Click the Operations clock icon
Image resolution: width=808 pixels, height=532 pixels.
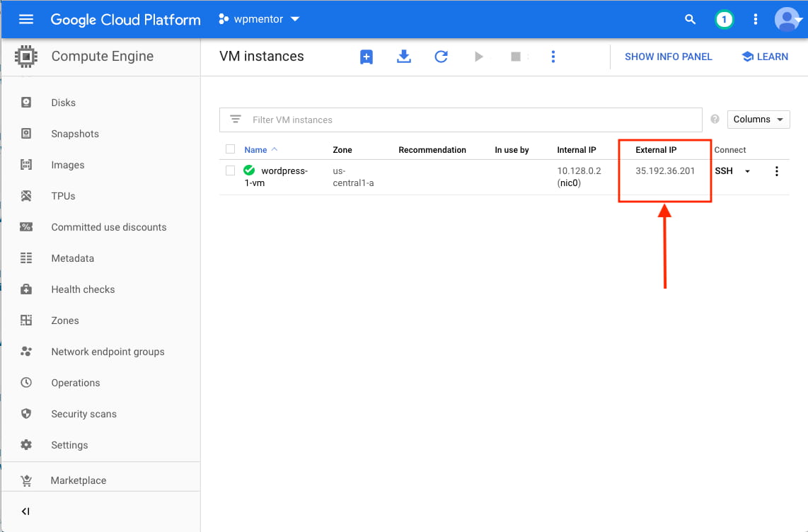point(25,383)
